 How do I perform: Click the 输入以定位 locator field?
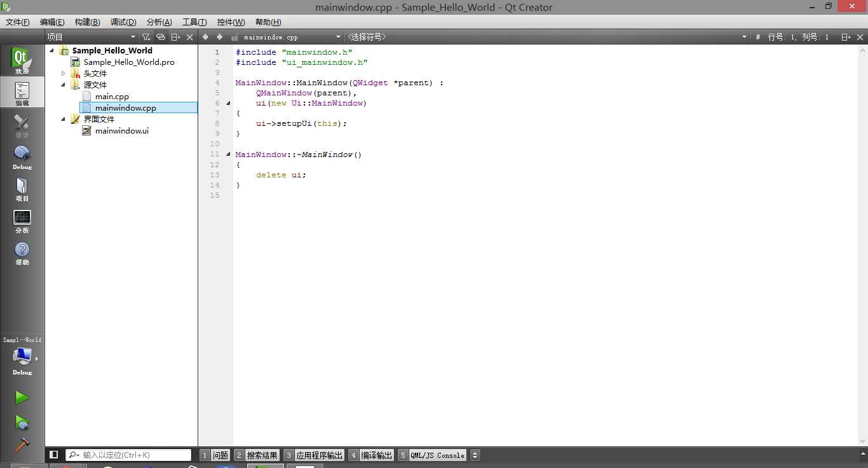coord(128,455)
